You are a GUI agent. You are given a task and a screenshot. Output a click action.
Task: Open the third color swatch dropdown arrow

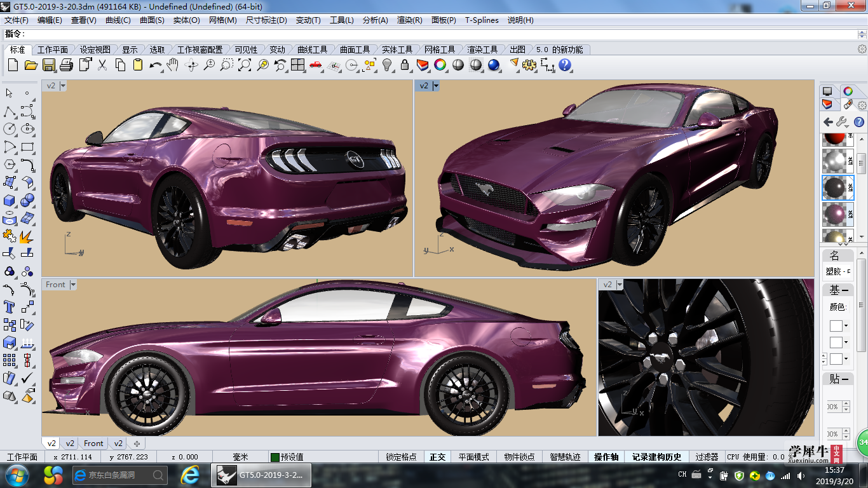pyautogui.click(x=846, y=359)
